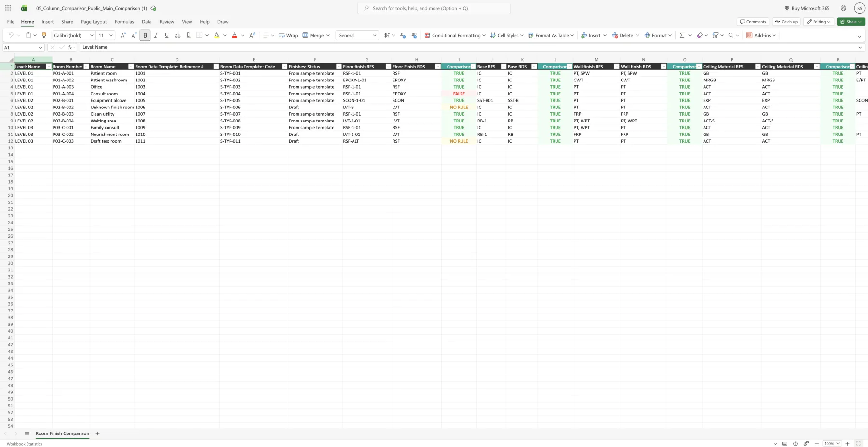Open the Comments panel
Image resolution: width=868 pixels, height=447 pixels.
(x=752, y=22)
